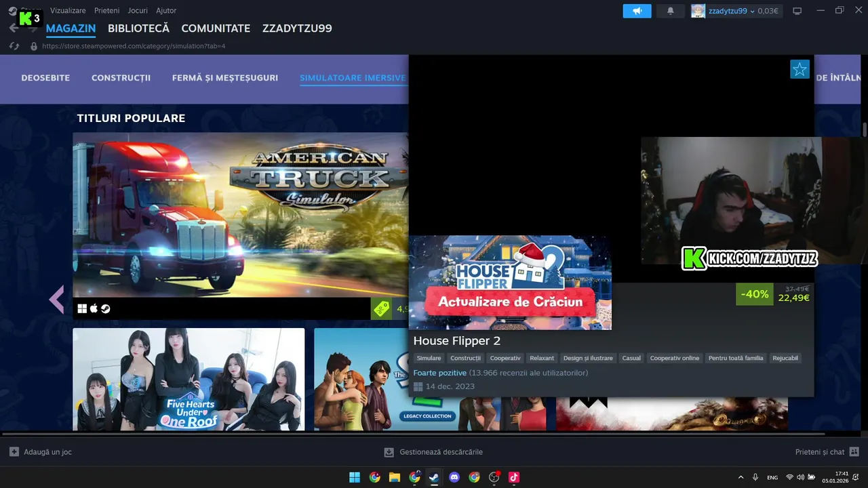Open Gestionează descărcările
The height and width of the screenshot is (488, 868).
click(x=441, y=452)
